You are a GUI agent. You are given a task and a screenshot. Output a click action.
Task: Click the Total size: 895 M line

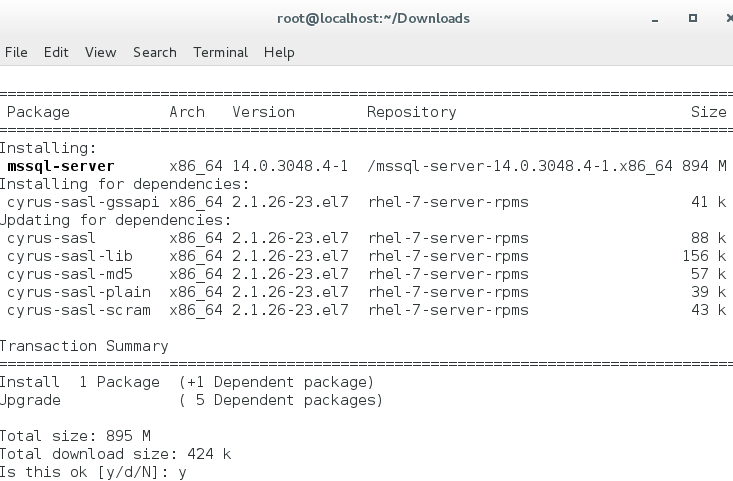coord(75,436)
